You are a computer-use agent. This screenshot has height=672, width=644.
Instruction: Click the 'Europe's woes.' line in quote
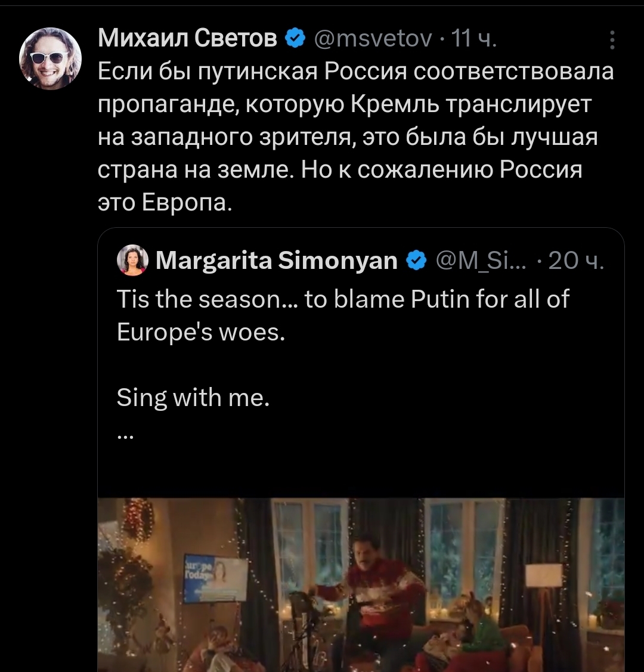[201, 332]
